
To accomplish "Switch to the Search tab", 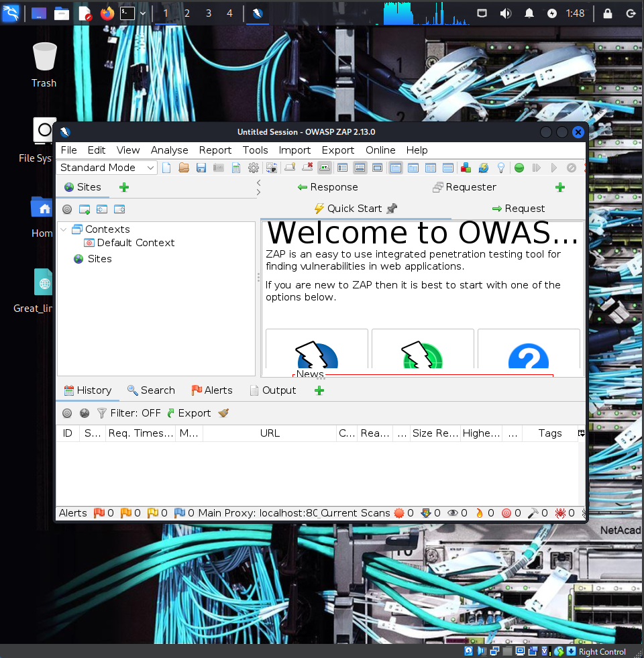I will [151, 390].
